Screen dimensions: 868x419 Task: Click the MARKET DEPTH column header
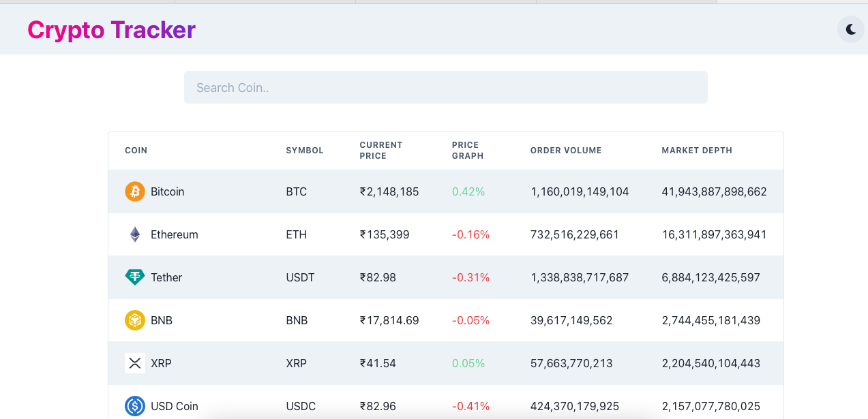(697, 151)
